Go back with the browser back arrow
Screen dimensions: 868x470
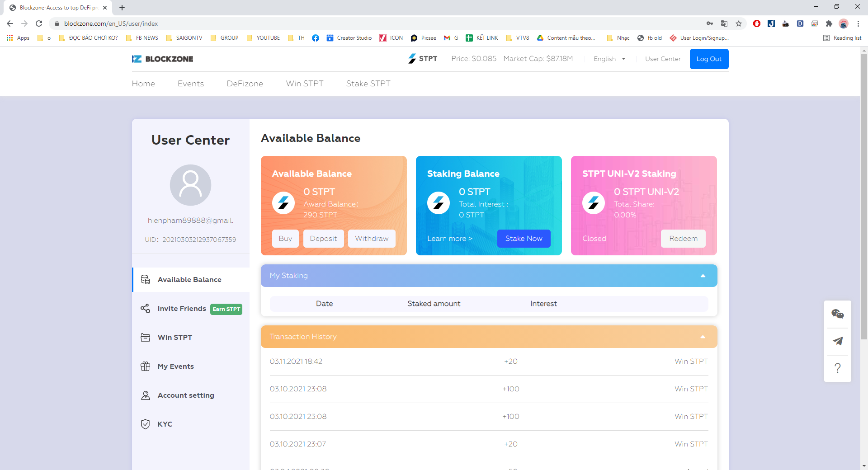tap(10, 23)
